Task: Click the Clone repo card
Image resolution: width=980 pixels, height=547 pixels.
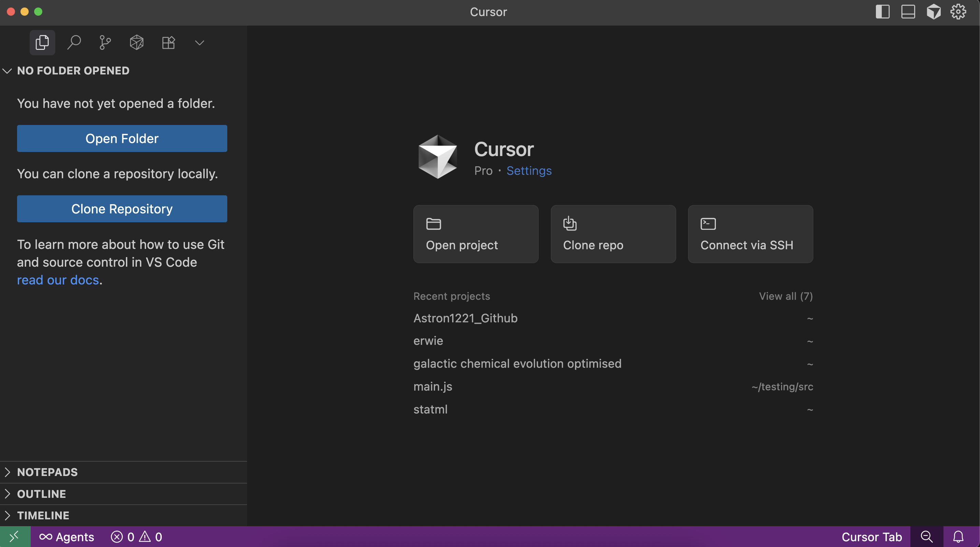Action: 613,234
